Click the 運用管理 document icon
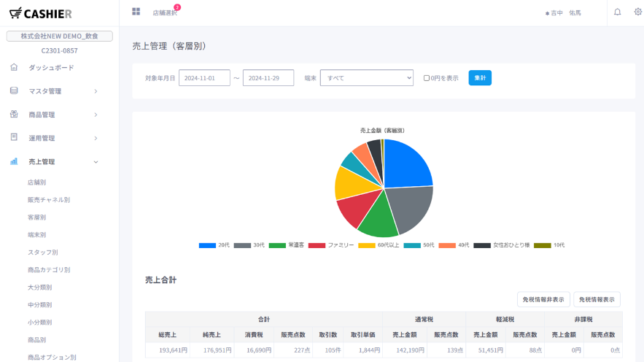 [14, 137]
